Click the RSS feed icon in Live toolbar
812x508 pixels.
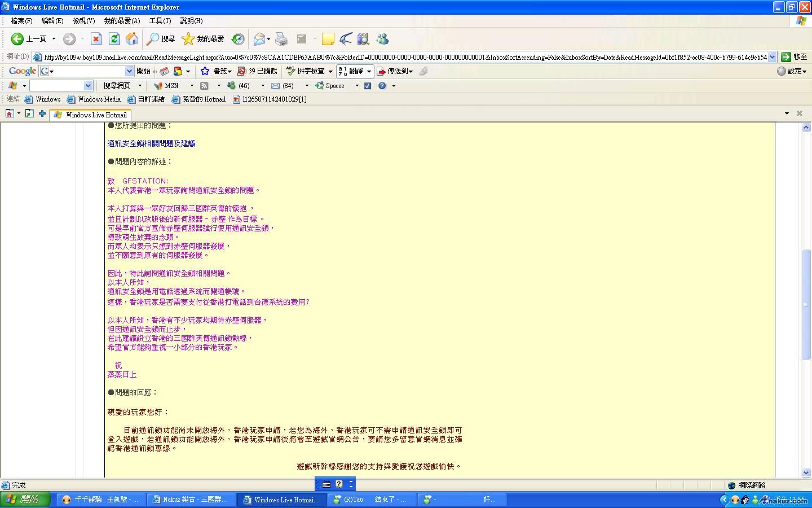[x=204, y=86]
